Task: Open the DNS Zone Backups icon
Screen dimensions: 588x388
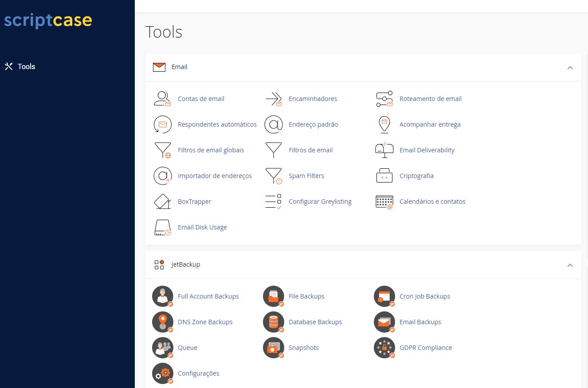Action: click(x=162, y=322)
